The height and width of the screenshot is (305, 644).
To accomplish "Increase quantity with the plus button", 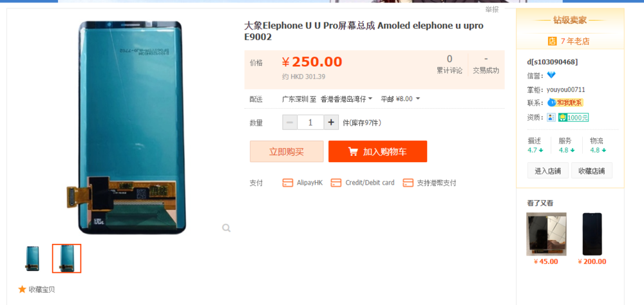I will (332, 122).
